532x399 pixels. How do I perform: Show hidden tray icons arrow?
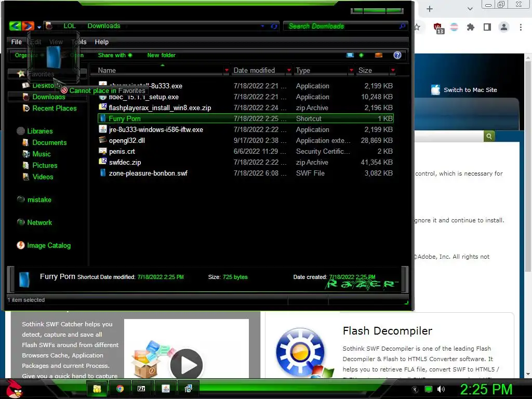click(415, 390)
